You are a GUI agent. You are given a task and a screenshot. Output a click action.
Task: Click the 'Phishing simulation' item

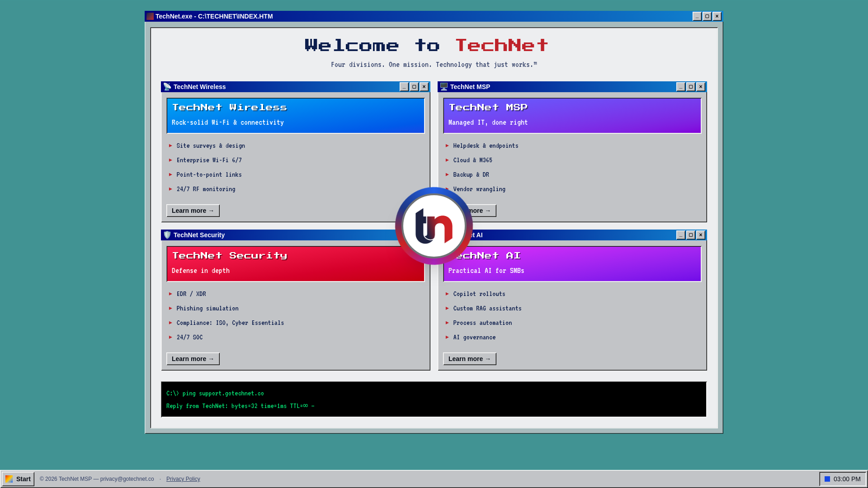point(208,308)
